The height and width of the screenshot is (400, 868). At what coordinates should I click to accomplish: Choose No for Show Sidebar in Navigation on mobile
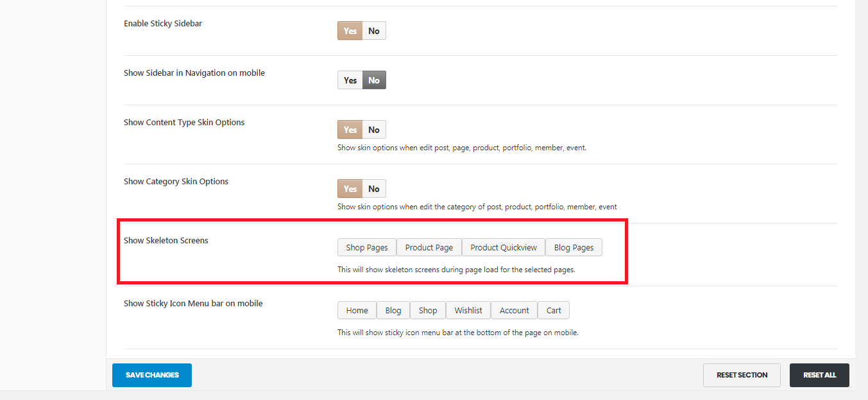tap(374, 80)
